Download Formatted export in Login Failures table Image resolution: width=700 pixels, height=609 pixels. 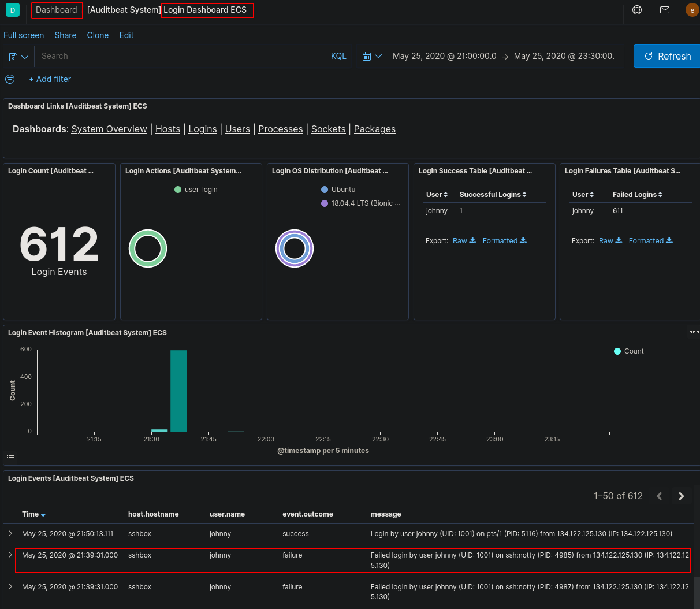(x=650, y=241)
